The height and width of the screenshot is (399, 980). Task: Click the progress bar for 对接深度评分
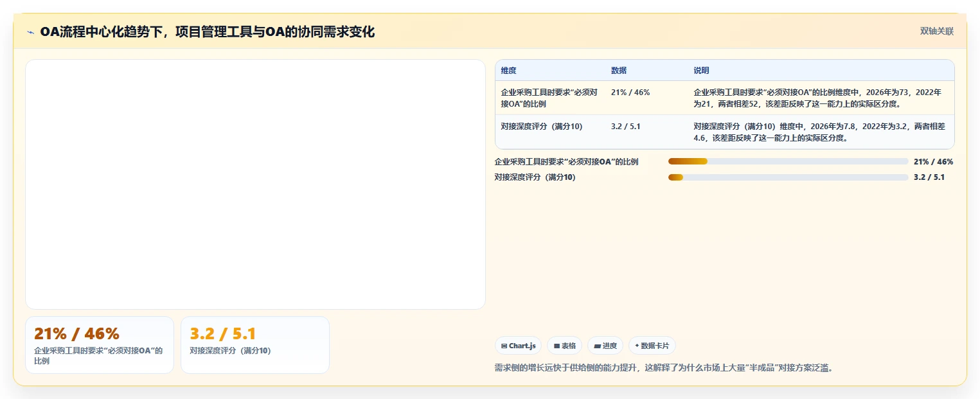[x=788, y=177]
